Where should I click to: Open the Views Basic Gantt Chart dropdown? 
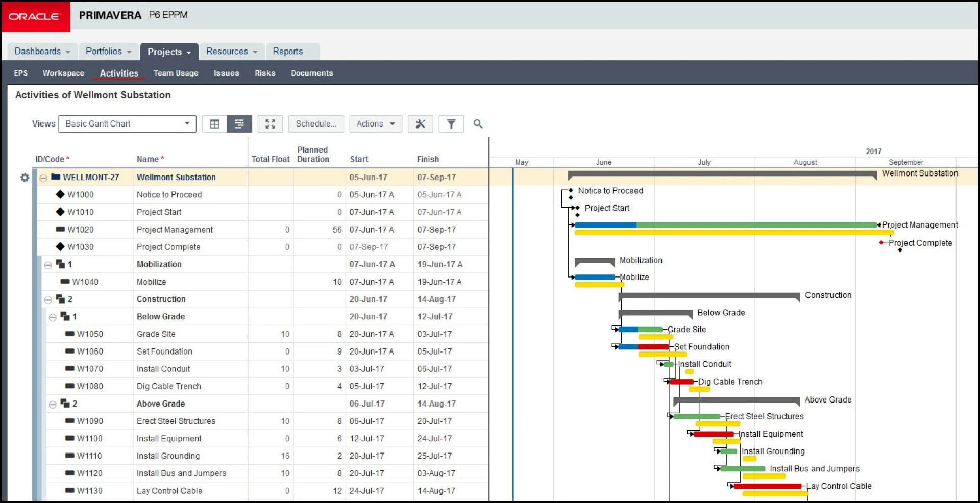[x=127, y=124]
